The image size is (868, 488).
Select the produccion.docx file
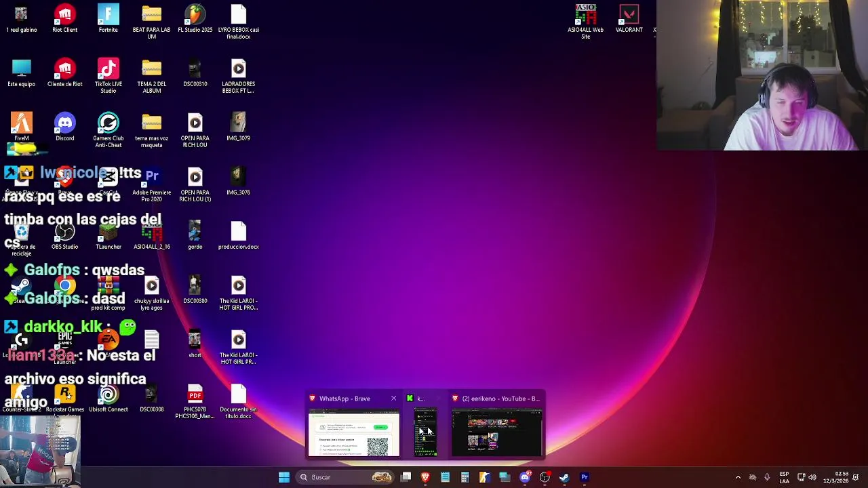(x=239, y=236)
